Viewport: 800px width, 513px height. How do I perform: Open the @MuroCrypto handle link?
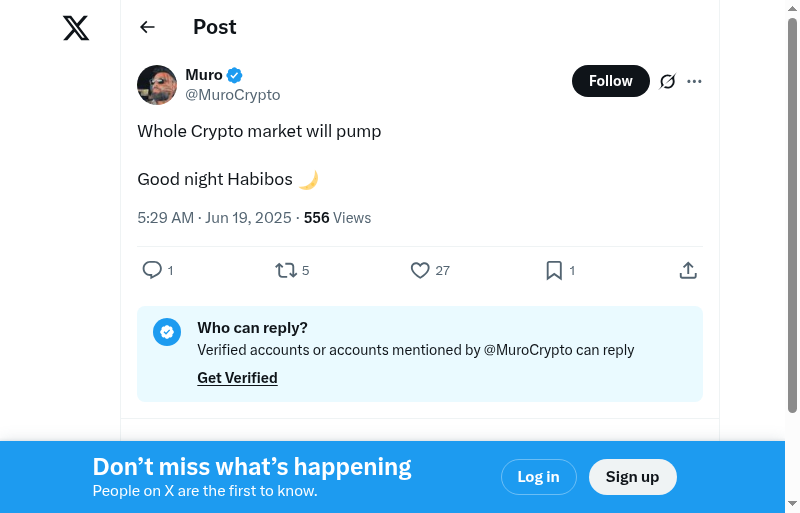[x=233, y=95]
